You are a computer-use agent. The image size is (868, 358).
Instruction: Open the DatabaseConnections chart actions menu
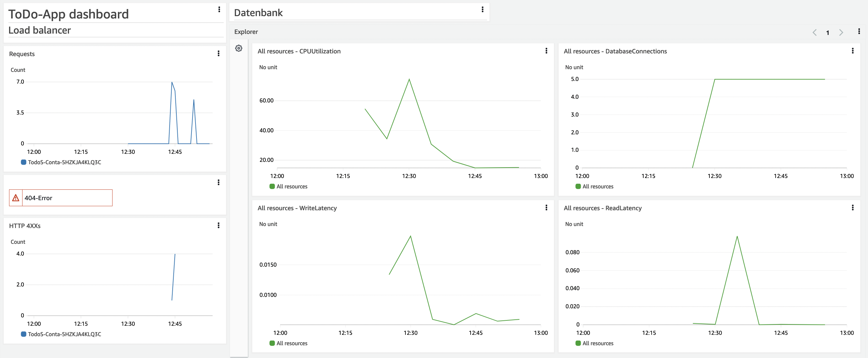pos(853,51)
